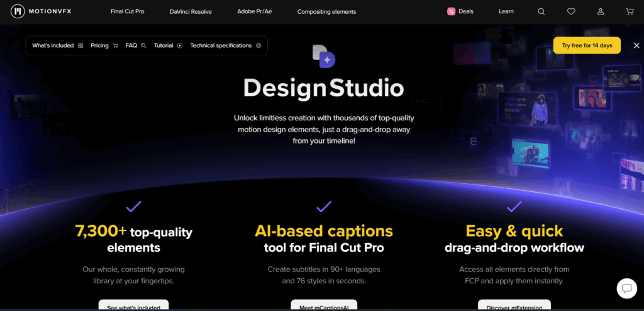644x311 pixels.
Task: Open the Final Cut Pro menu
Action: [128, 11]
